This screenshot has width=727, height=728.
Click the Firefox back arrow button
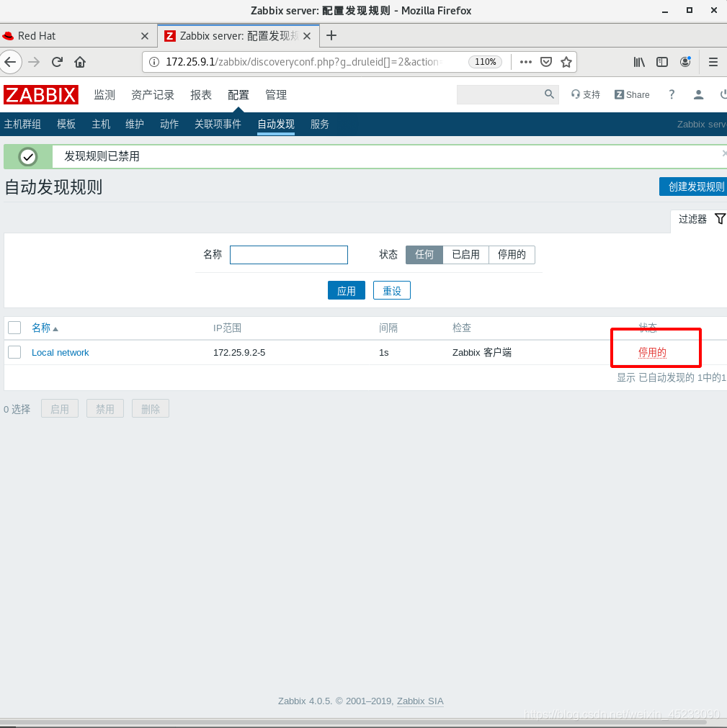pyautogui.click(x=10, y=62)
